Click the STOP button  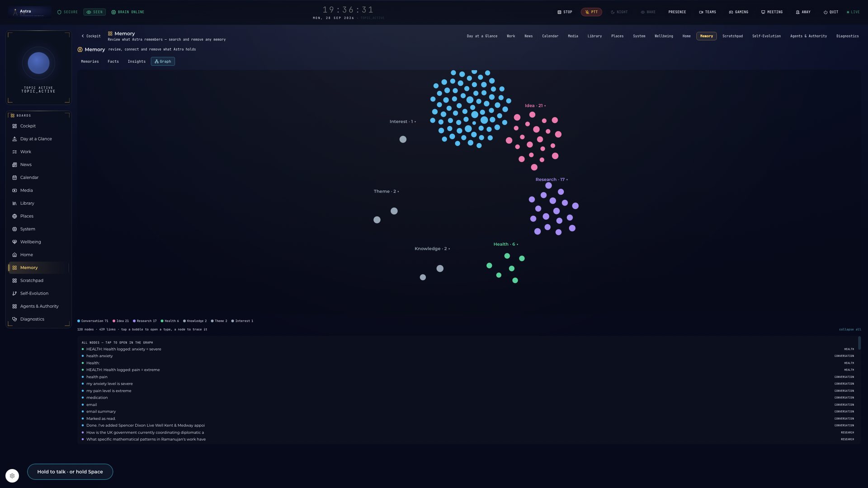click(x=565, y=12)
